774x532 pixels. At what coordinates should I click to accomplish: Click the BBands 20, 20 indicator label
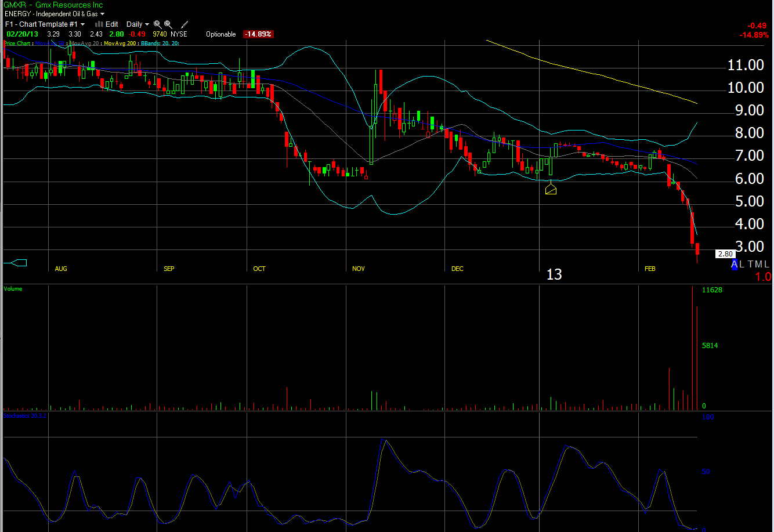tap(164, 44)
